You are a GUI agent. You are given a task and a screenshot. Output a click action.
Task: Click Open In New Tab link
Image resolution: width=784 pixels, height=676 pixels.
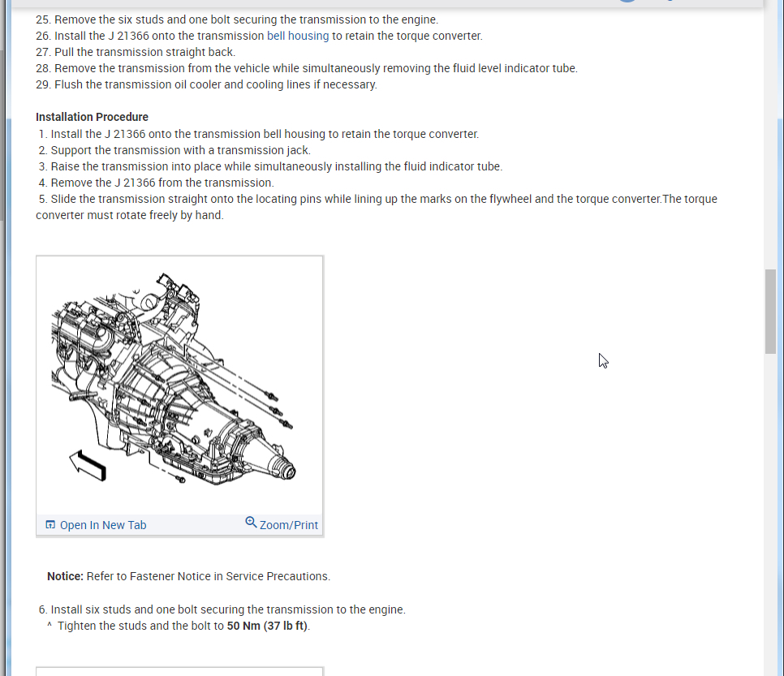coord(103,525)
